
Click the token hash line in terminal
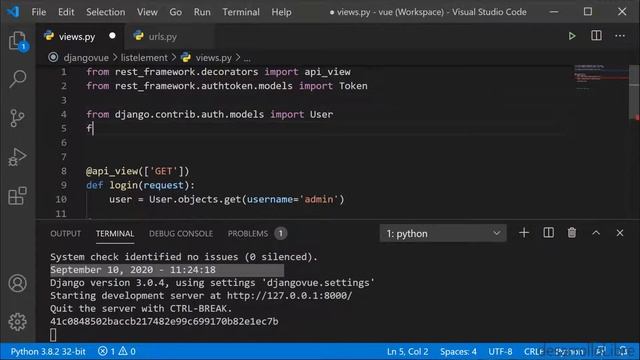164,321
